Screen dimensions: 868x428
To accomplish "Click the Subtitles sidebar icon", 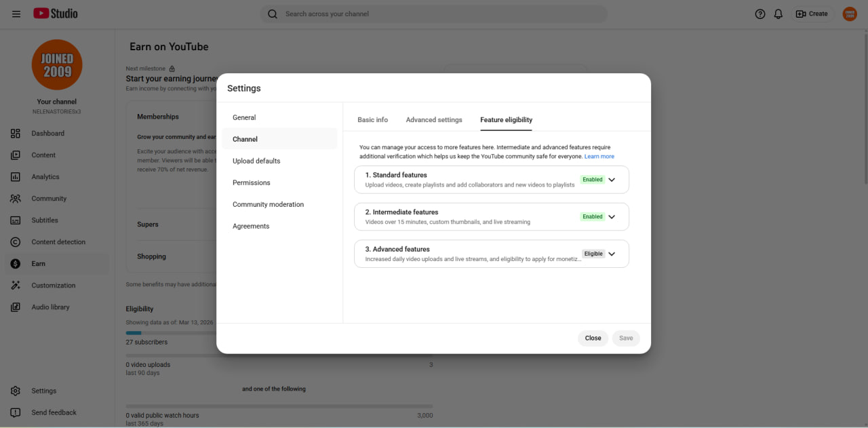I will pyautogui.click(x=16, y=220).
